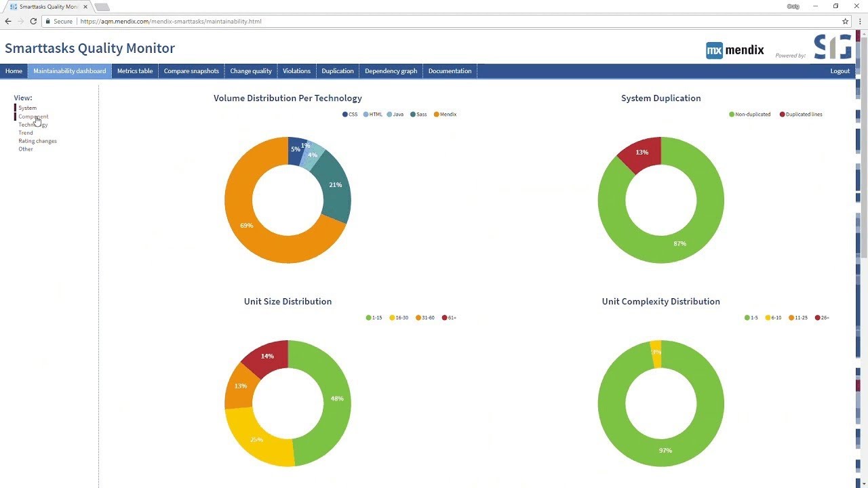Viewport: 868px width, 488px height.
Task: Click the SIG logo
Action: click(x=833, y=47)
